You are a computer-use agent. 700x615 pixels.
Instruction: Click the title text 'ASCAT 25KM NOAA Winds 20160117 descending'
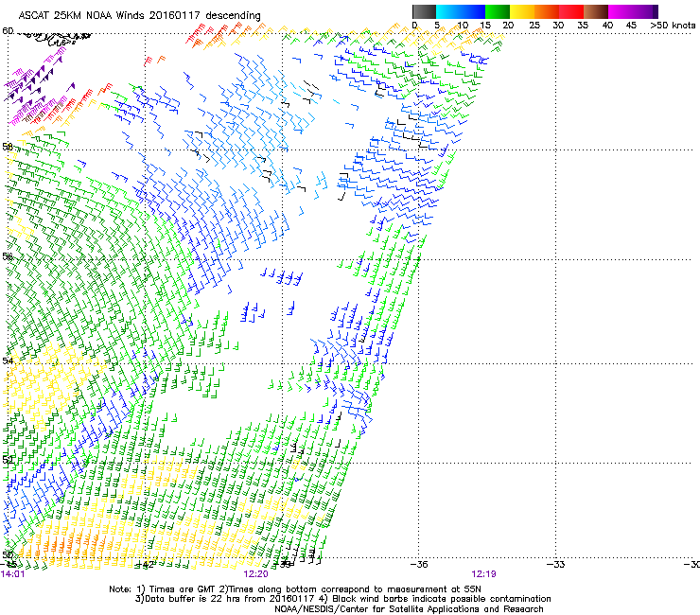[139, 15]
